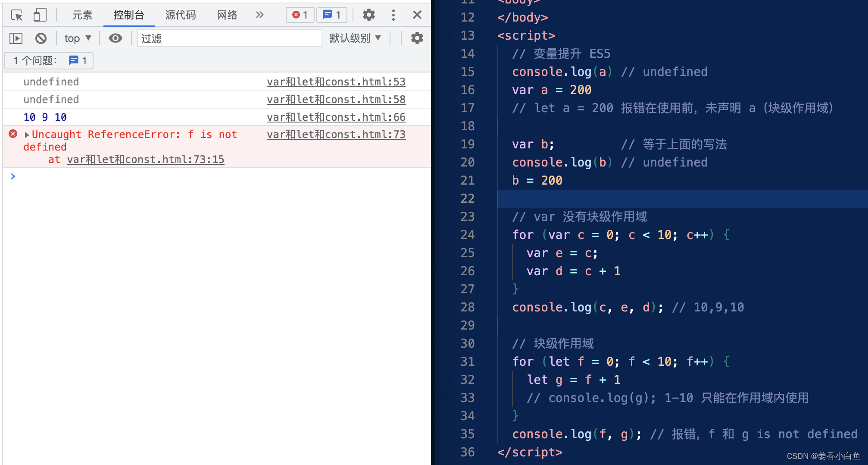The height and width of the screenshot is (465, 868).
Task: Click '// 块级作用域' comment on line 30
Action: (x=553, y=343)
